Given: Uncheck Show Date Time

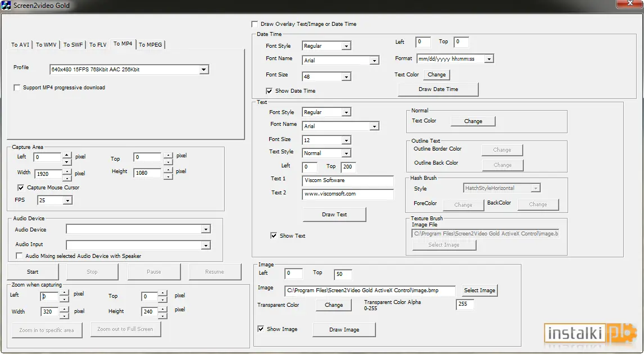Looking at the screenshot, I should coord(269,91).
